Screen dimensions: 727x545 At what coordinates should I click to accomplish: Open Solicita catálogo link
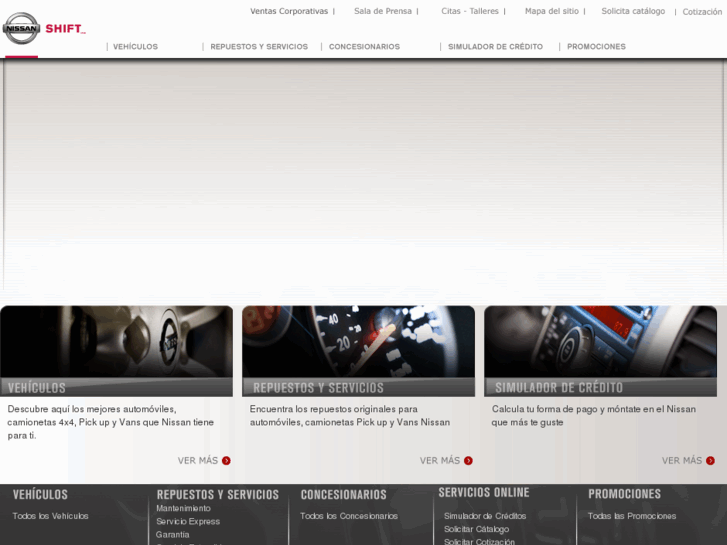633,11
